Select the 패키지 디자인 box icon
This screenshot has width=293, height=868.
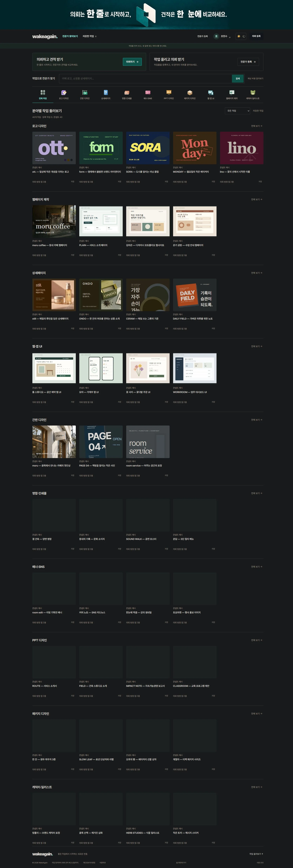coord(190,92)
